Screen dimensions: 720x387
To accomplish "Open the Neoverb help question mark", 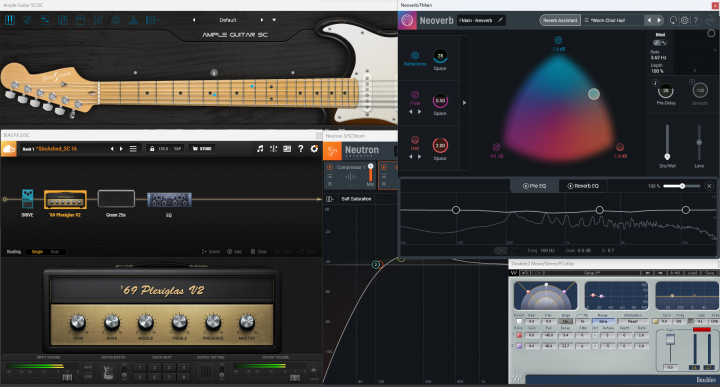I will pyautogui.click(x=696, y=20).
